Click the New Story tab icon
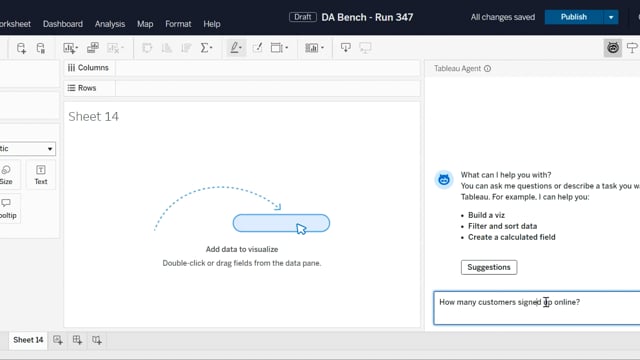Viewport: 640px width, 360px height. tap(97, 340)
